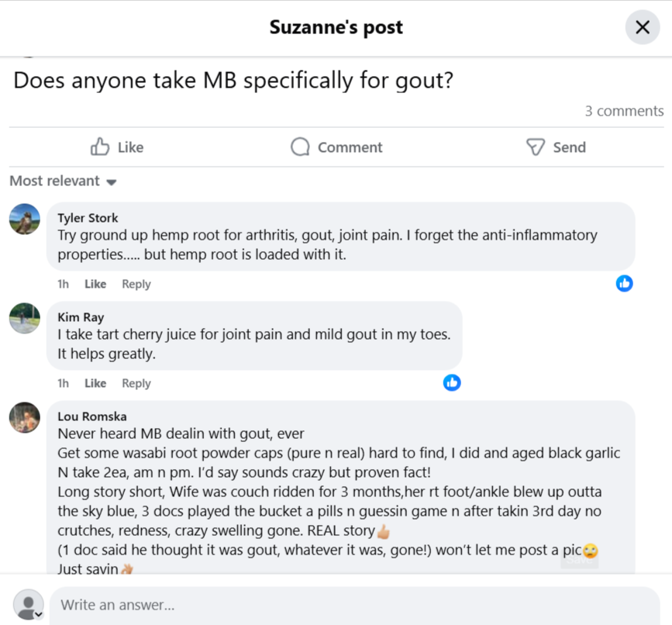The width and height of the screenshot is (672, 625).
Task: Open Kim Ray's profile name link
Action: (x=81, y=317)
